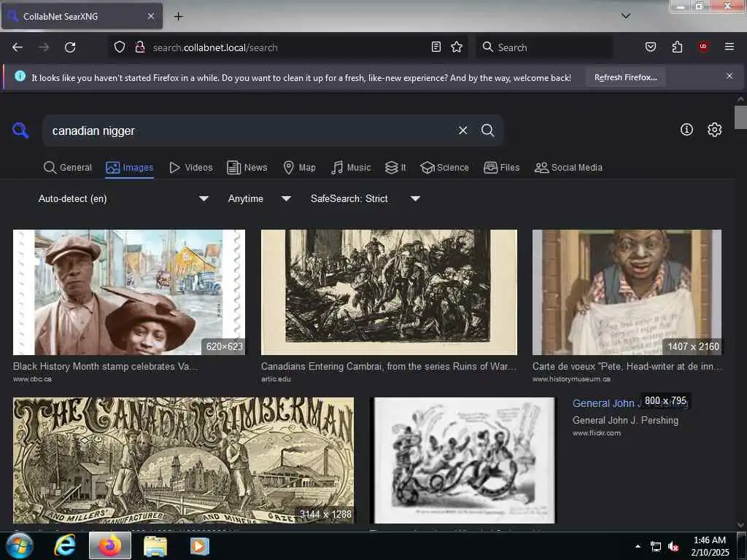Click 'Black History Month stamp' result title

[105, 366]
